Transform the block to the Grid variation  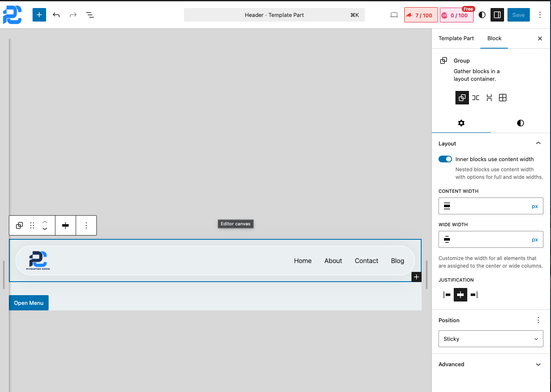coord(503,98)
